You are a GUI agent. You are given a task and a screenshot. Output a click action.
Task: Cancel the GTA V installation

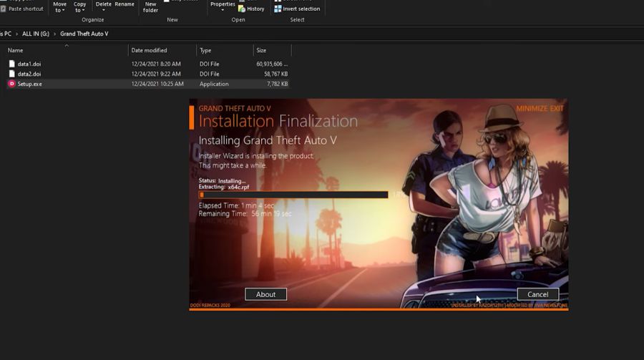538,294
